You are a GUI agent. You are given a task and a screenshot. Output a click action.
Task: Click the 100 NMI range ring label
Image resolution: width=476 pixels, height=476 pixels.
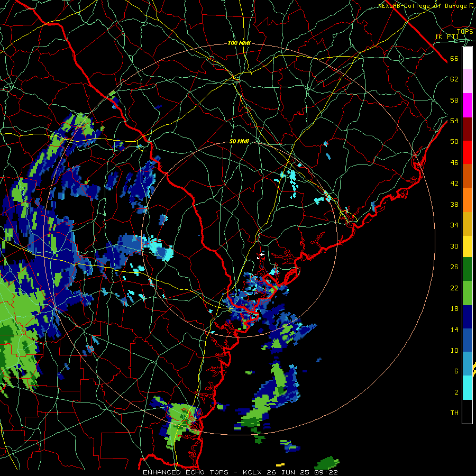coord(239,43)
